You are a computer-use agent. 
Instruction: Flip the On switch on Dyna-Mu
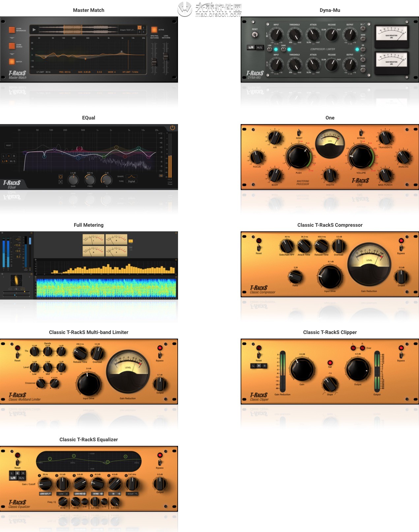(363, 49)
